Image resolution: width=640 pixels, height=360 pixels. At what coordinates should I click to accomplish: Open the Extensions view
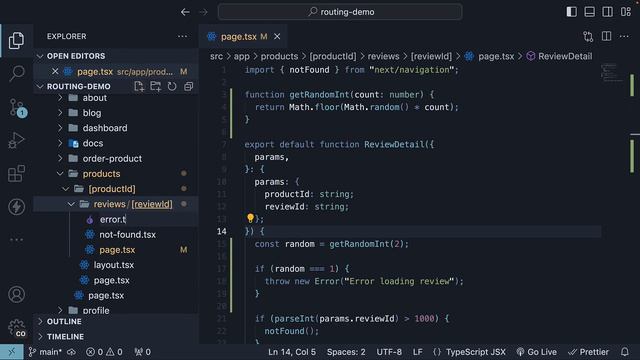tap(16, 173)
